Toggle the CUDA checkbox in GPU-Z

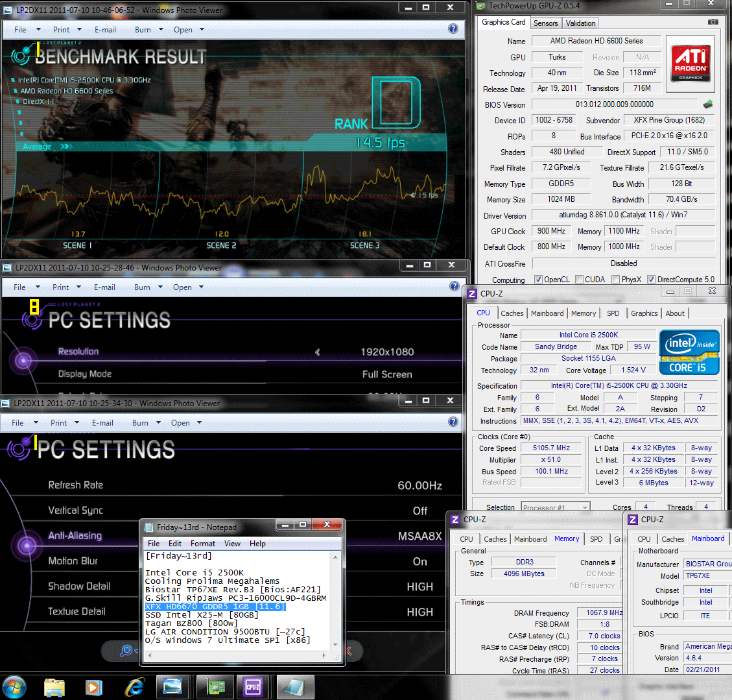[x=580, y=279]
